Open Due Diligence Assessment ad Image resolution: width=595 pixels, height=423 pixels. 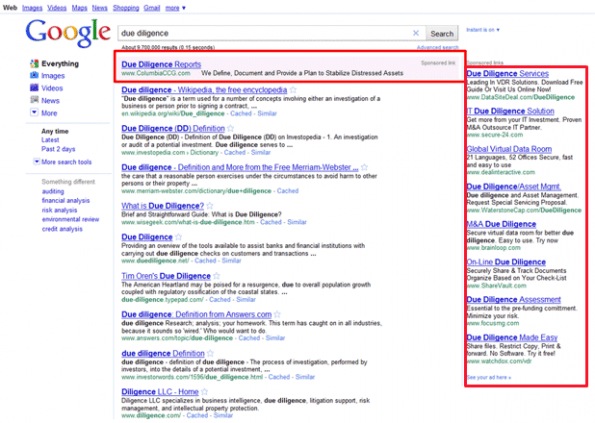click(514, 300)
